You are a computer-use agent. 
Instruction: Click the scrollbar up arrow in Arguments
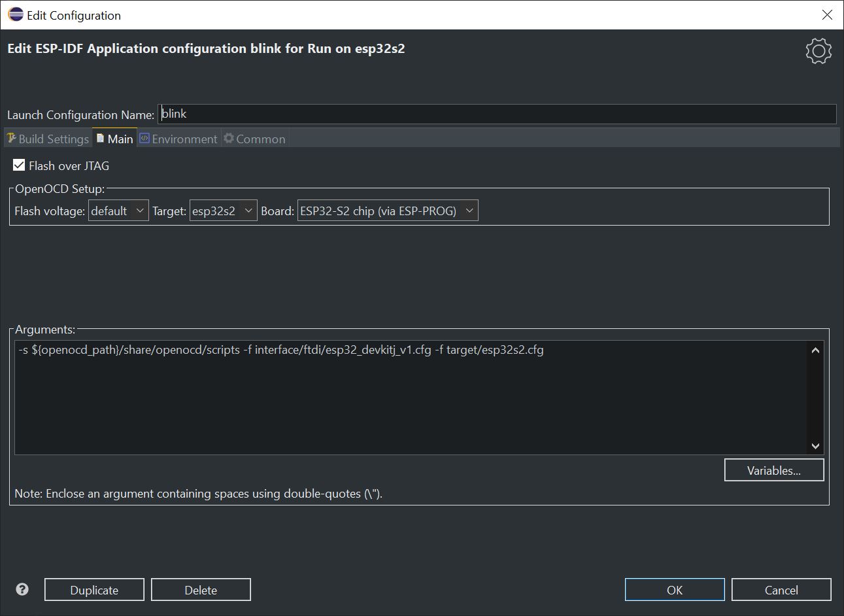[815, 350]
